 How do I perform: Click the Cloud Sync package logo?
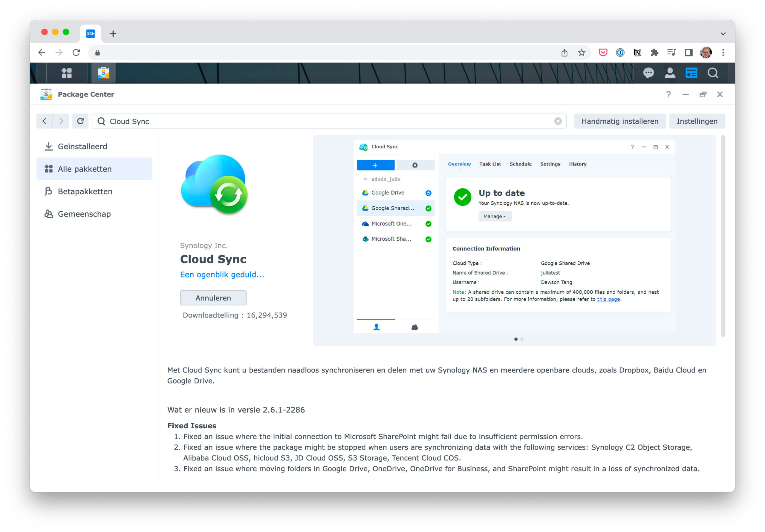coord(214,184)
